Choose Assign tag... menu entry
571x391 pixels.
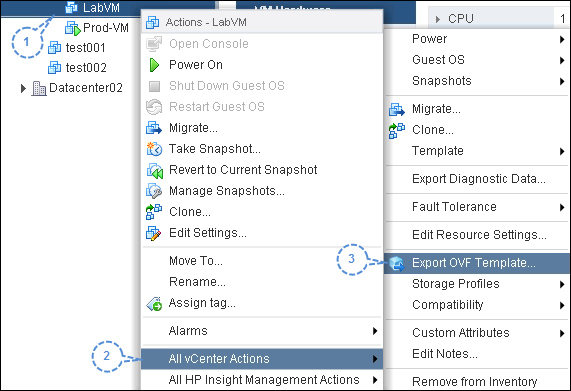262,303
